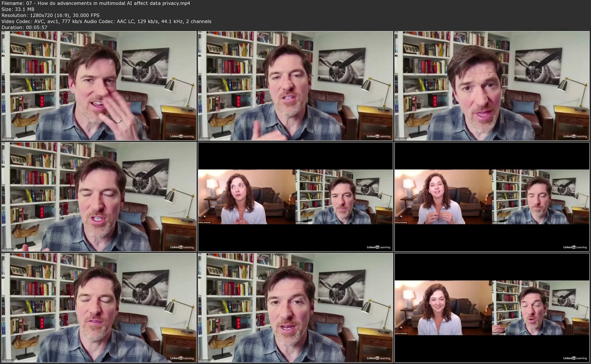Screen dimensions: 591x364
Task: Open the frame with man gesturing hand at chest
Action: point(295,86)
